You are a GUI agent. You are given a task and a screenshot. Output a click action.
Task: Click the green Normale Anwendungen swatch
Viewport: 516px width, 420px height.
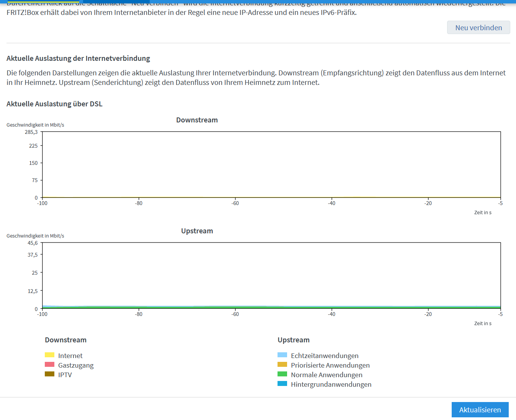tap(282, 374)
